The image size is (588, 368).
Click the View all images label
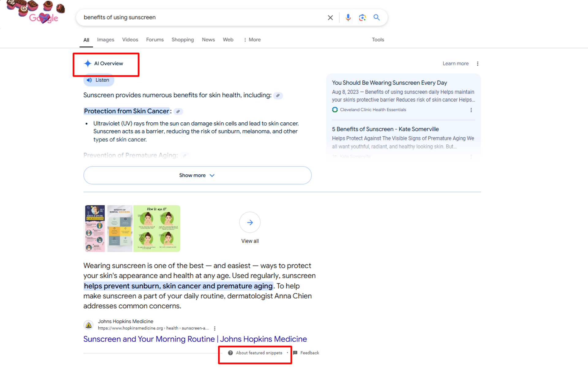coord(250,241)
